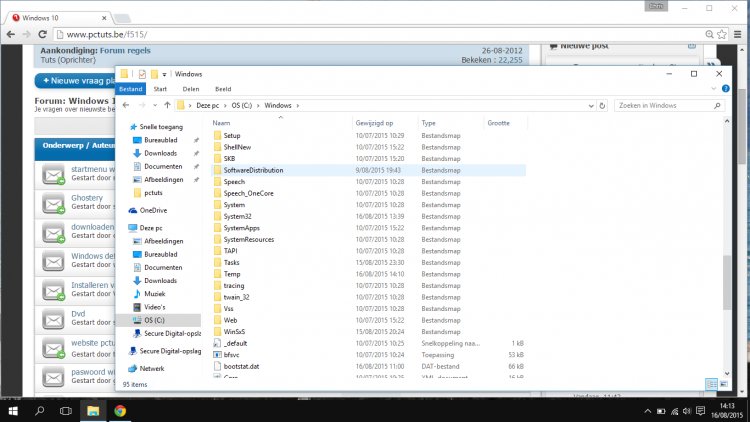
Task: Switch to large icons view in status bar
Action: click(x=724, y=383)
